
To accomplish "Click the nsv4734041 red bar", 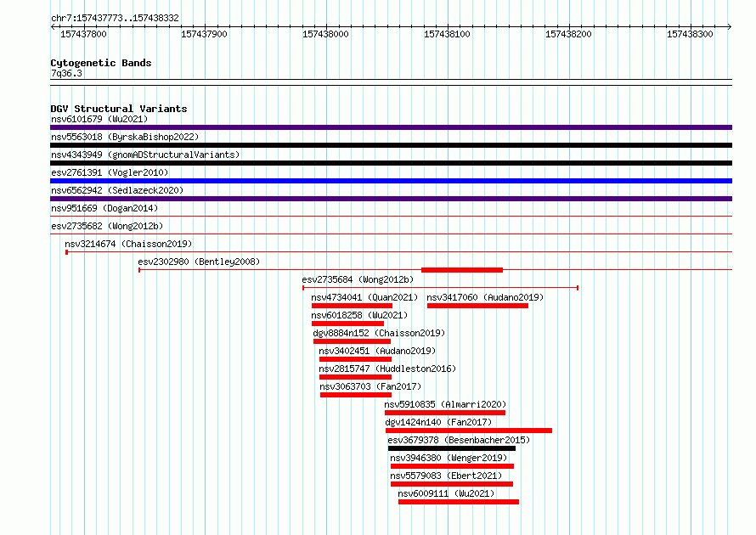I will point(352,306).
